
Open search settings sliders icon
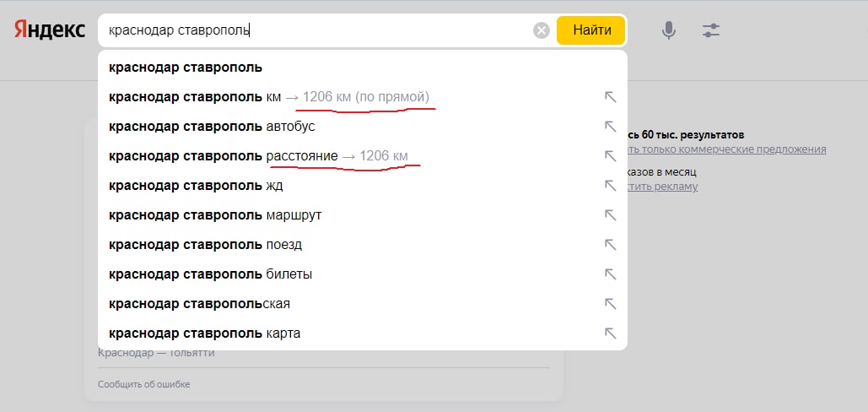(711, 31)
